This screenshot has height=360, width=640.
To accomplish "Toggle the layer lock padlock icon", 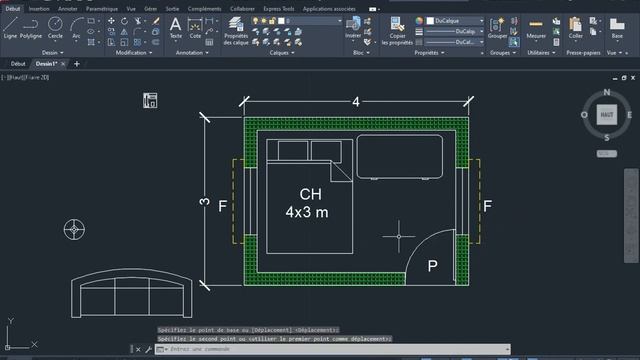I will [x=272, y=21].
